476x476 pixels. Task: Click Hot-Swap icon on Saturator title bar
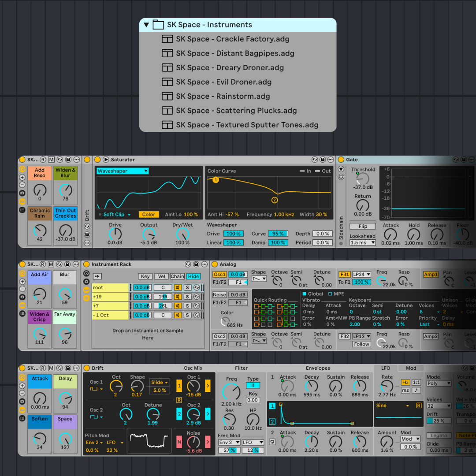point(315,160)
